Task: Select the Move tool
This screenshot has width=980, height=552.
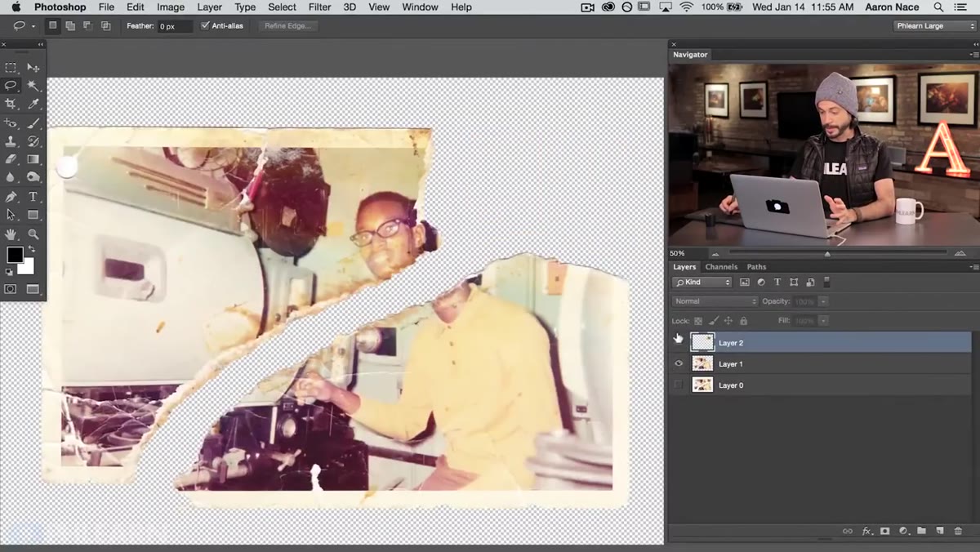Action: (33, 68)
